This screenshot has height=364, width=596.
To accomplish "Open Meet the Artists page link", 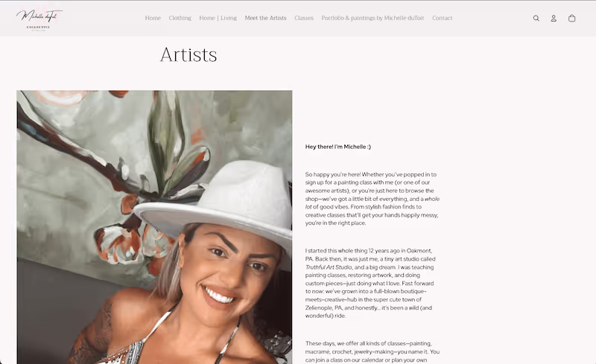I will pyautogui.click(x=265, y=18).
